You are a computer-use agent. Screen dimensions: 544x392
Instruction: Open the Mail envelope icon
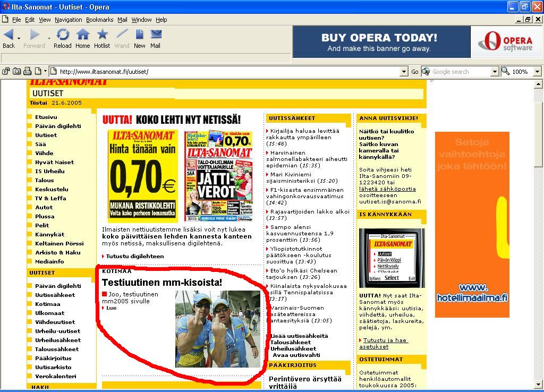click(x=156, y=35)
